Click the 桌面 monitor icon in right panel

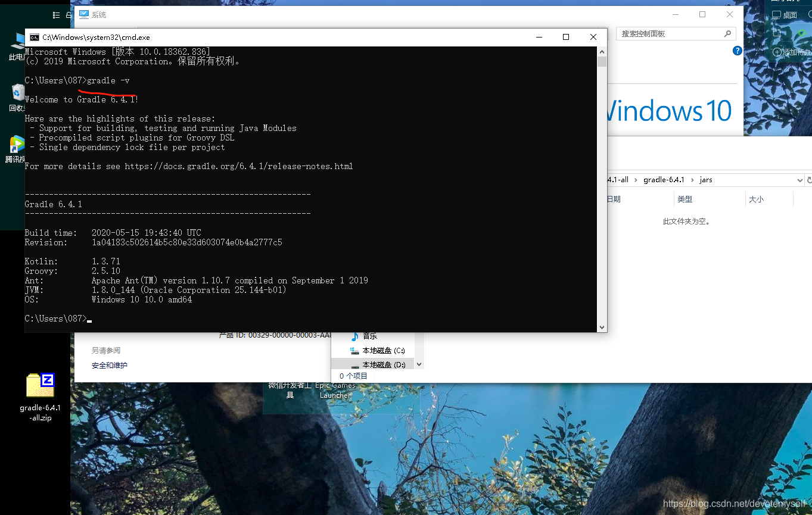coord(776,15)
